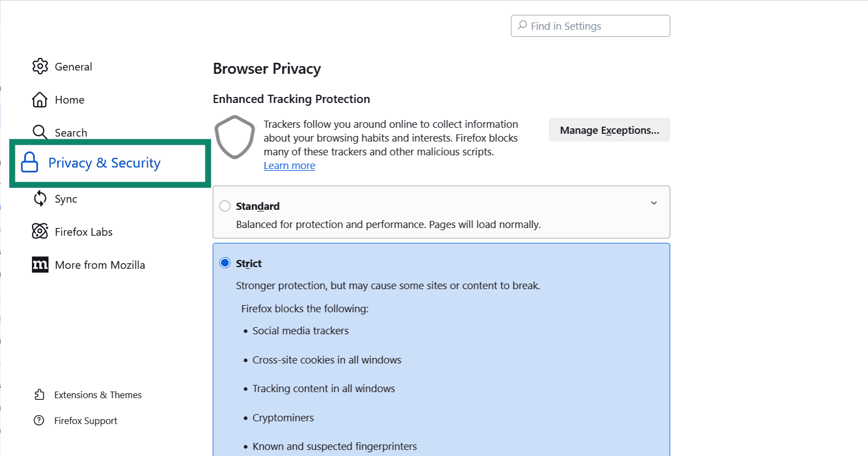Open the Learn more link about trackers
The image size is (868, 456).
tap(289, 165)
